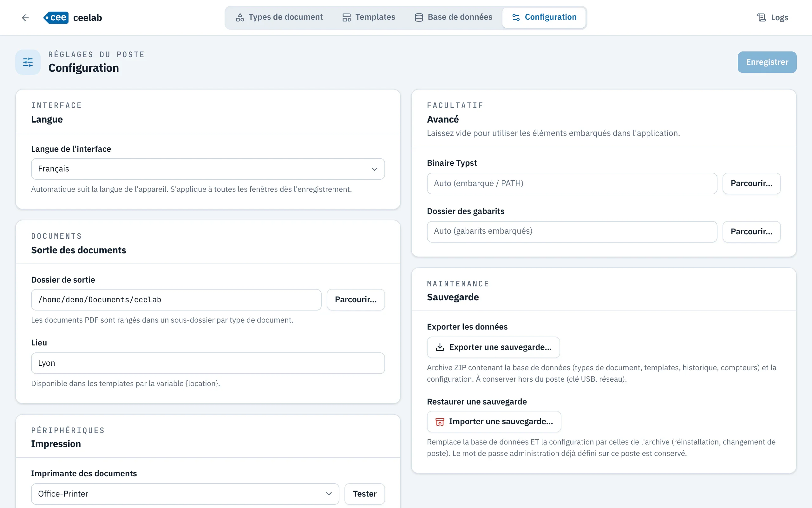Click the configuration sliders icon beside the title
This screenshot has height=508, width=812.
pos(28,62)
